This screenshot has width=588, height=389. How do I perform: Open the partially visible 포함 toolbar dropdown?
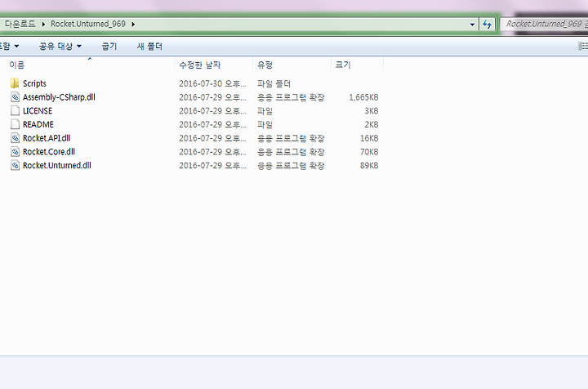tap(9, 46)
